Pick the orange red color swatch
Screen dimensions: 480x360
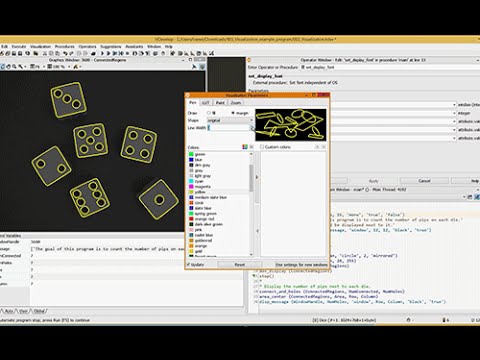tap(191, 219)
